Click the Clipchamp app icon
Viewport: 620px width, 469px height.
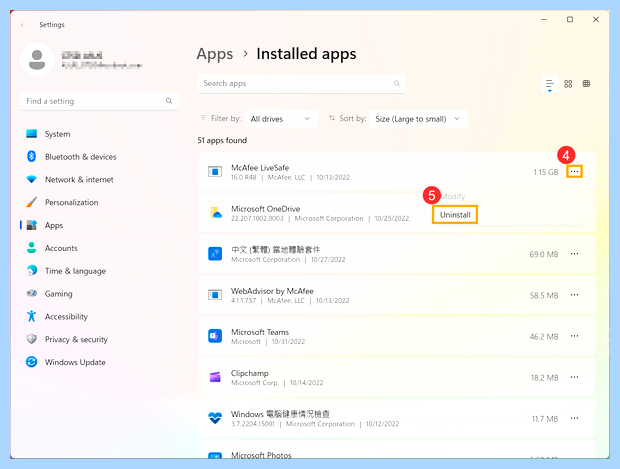tap(215, 377)
